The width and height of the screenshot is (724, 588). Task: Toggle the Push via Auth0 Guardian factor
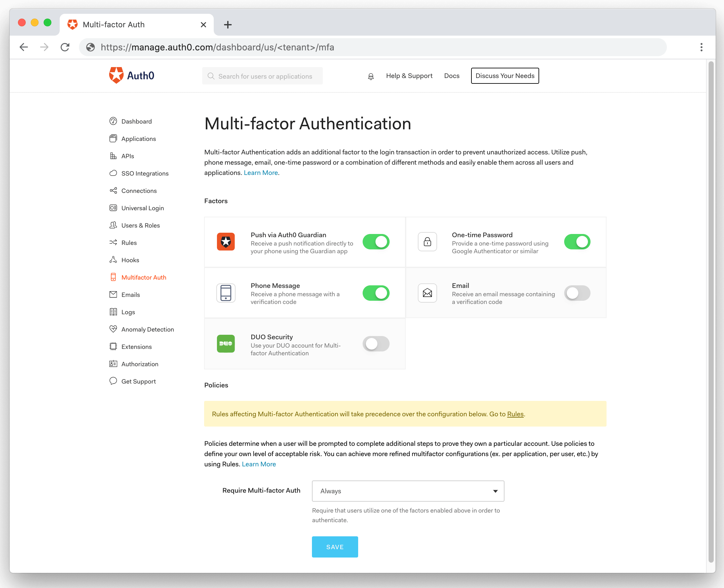coord(377,241)
